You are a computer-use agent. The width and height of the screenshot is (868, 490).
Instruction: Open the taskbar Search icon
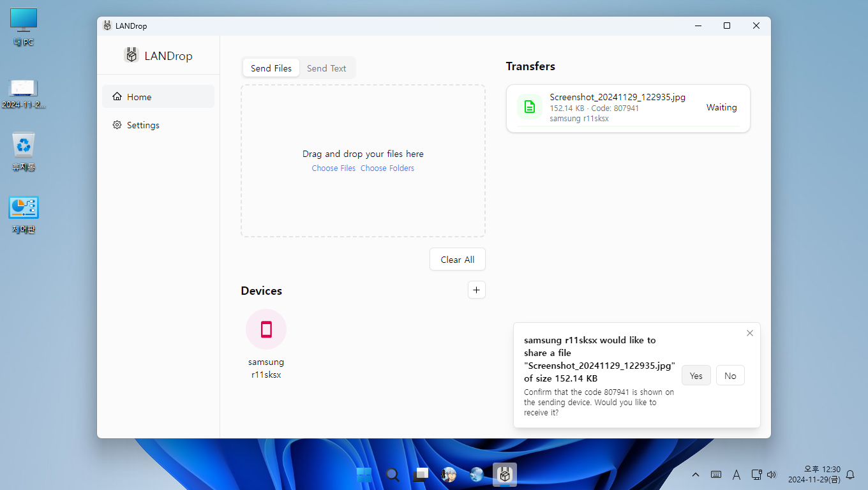pos(393,475)
